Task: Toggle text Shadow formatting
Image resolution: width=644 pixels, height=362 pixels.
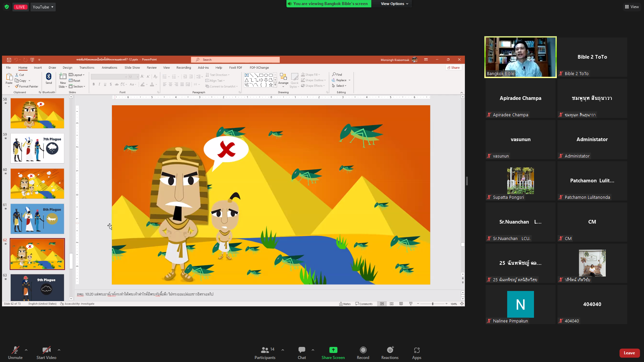Action: tap(111, 84)
